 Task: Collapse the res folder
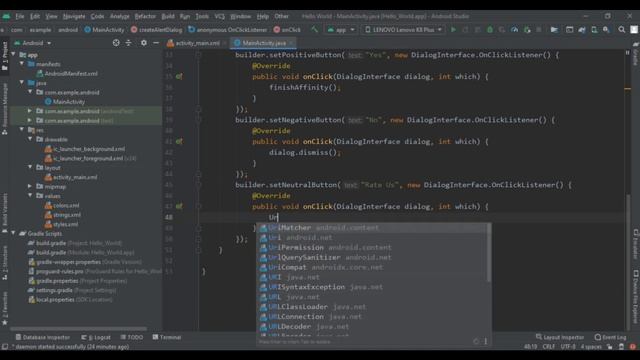[22, 130]
